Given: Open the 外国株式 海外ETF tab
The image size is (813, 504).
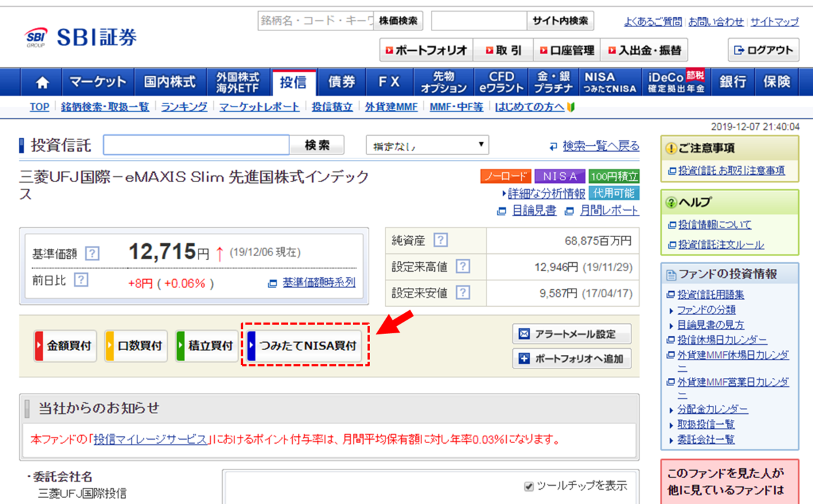Looking at the screenshot, I should click(x=238, y=83).
